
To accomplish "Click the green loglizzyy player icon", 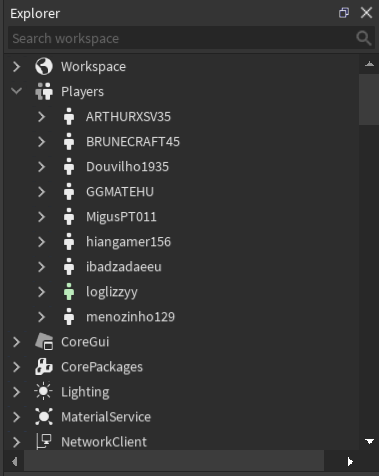I will [69, 291].
